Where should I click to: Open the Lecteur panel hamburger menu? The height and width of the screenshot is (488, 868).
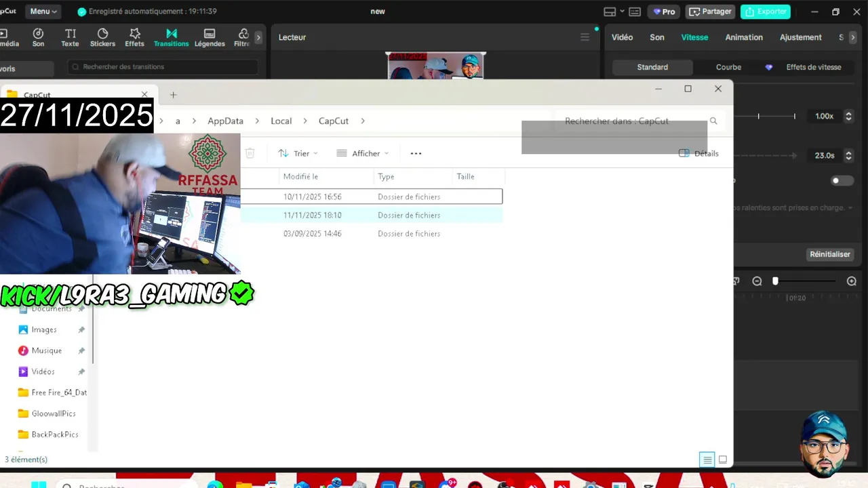pos(585,37)
